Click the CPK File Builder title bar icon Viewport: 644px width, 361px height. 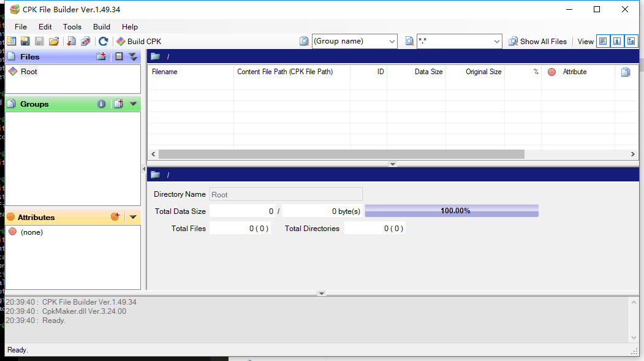click(15, 9)
